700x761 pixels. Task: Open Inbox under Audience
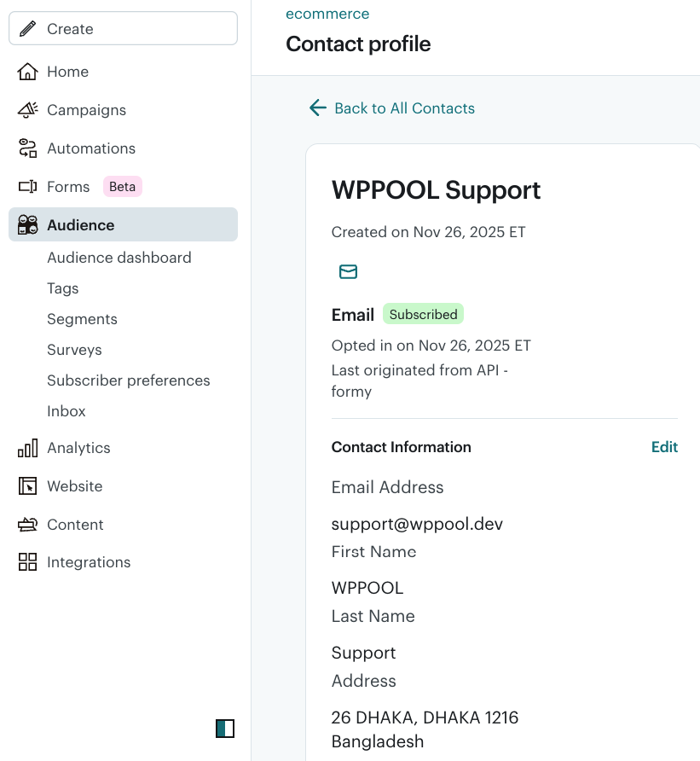coord(66,411)
